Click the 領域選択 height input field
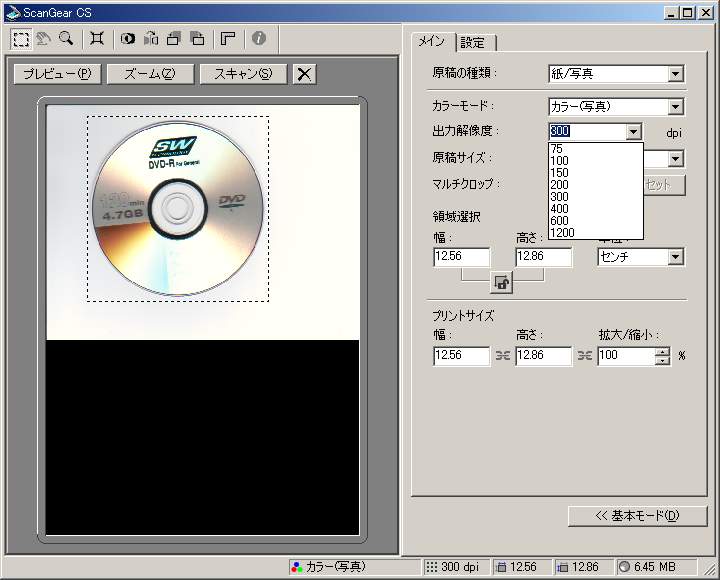The width and height of the screenshot is (720, 580). coord(544,257)
